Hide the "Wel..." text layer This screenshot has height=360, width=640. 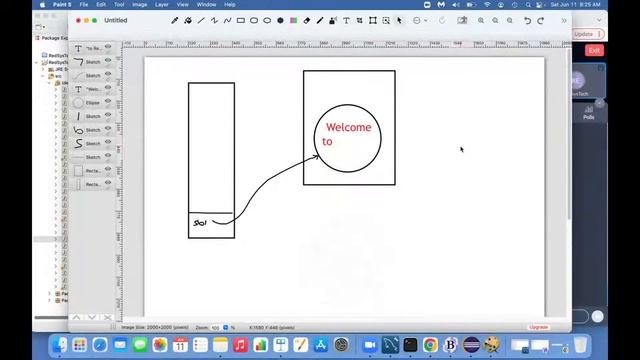tap(108, 87)
